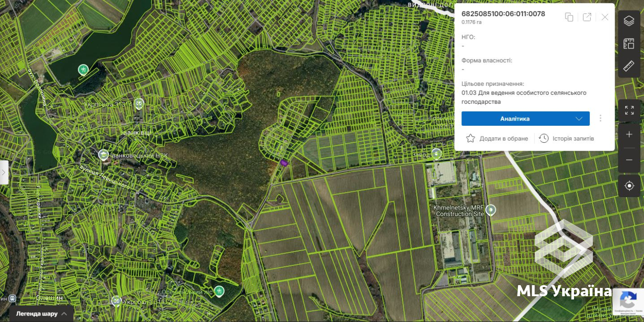The width and height of the screenshot is (644, 322).
Task: Open Історія запитів
Action: click(566, 138)
